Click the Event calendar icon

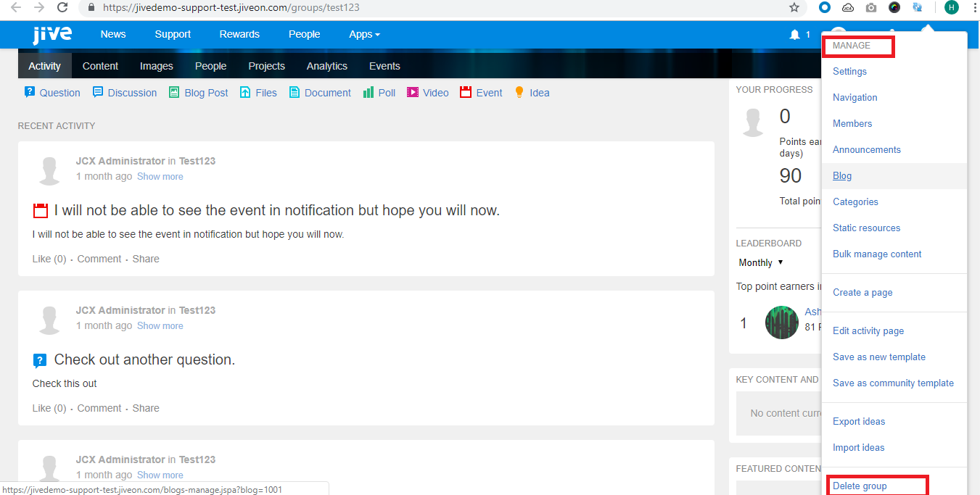pyautogui.click(x=466, y=93)
